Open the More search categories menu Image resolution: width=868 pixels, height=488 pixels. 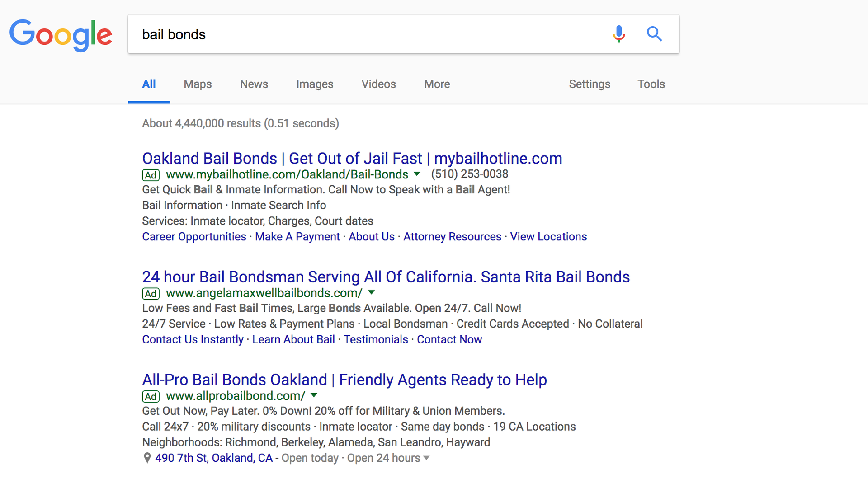coord(437,84)
